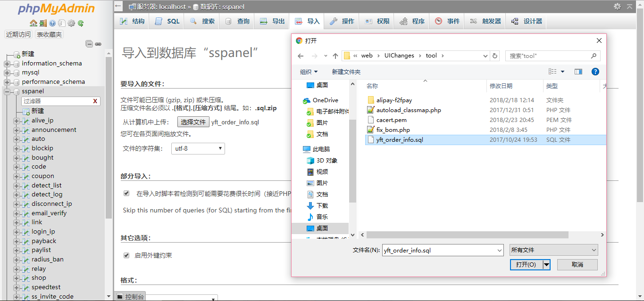Screen dimensions: 644x301
Task: Click the page settings gear top right
Action: coord(617,6)
